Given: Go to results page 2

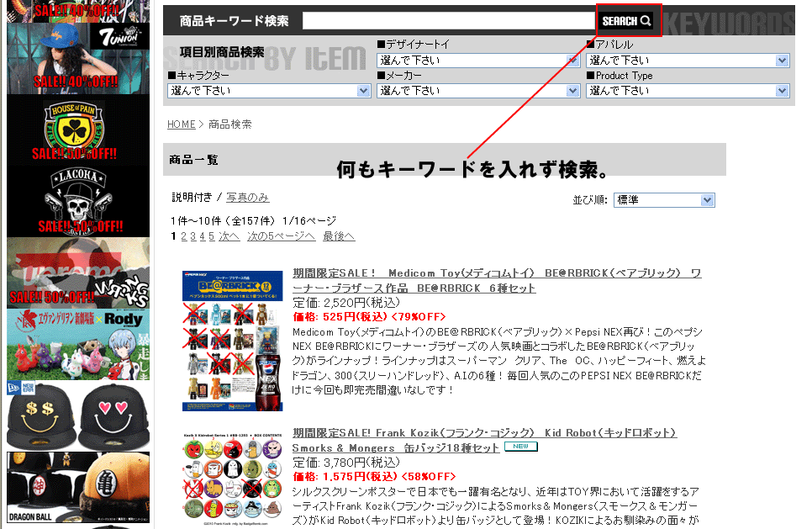Looking at the screenshot, I should tap(183, 236).
